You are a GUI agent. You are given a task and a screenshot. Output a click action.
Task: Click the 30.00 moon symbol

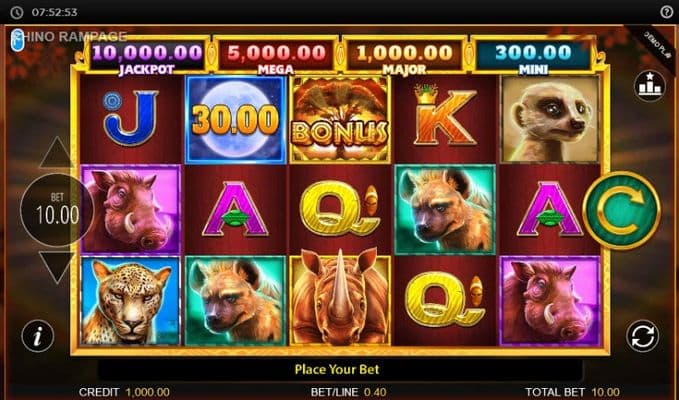point(236,119)
